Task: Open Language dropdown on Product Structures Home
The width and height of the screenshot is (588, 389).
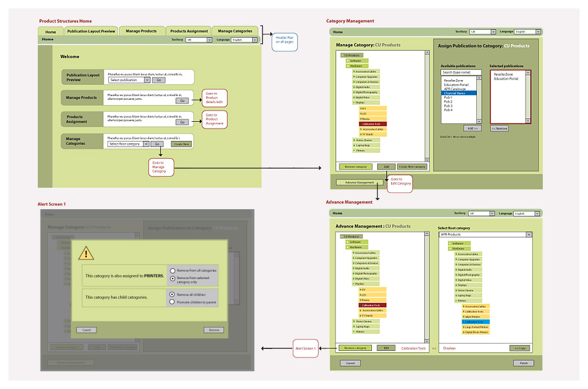Action: [x=244, y=39]
